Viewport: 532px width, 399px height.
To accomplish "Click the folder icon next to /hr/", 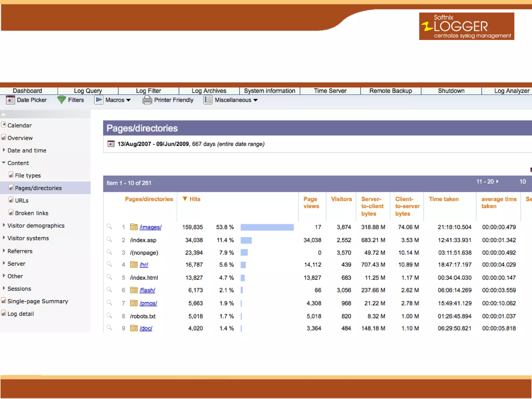I will [134, 265].
